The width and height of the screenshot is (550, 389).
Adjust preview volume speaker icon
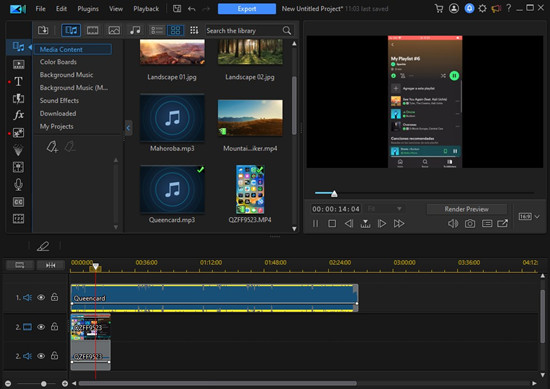coord(453,223)
